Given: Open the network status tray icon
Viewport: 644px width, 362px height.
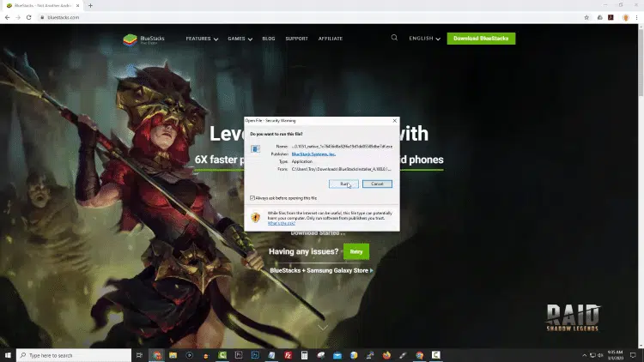Looking at the screenshot, I should pos(592,355).
